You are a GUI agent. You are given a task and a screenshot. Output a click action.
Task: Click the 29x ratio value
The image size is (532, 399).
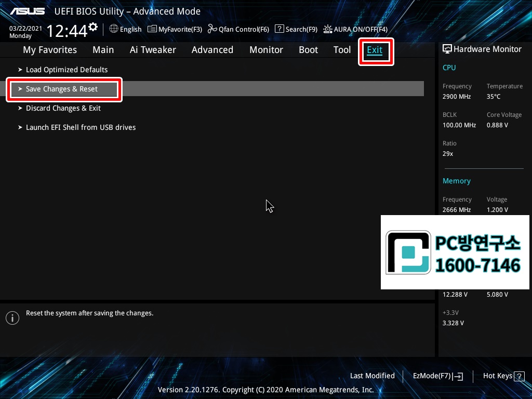coord(447,154)
